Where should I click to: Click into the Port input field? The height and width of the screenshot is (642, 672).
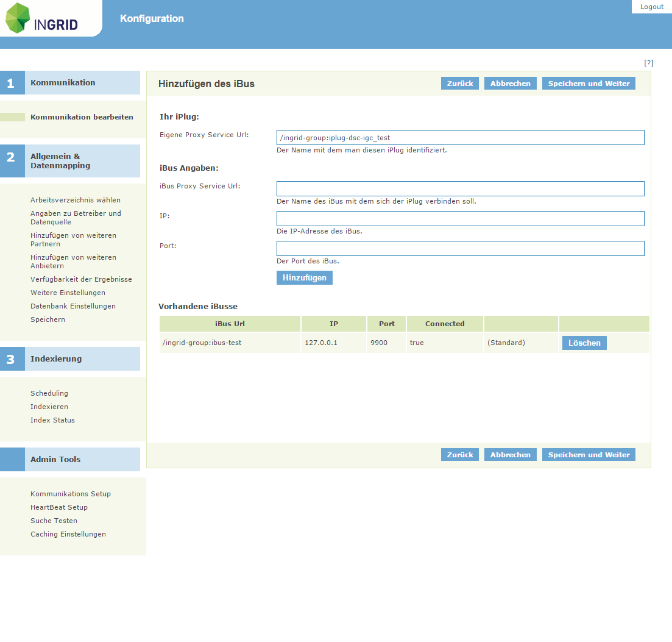[460, 249]
